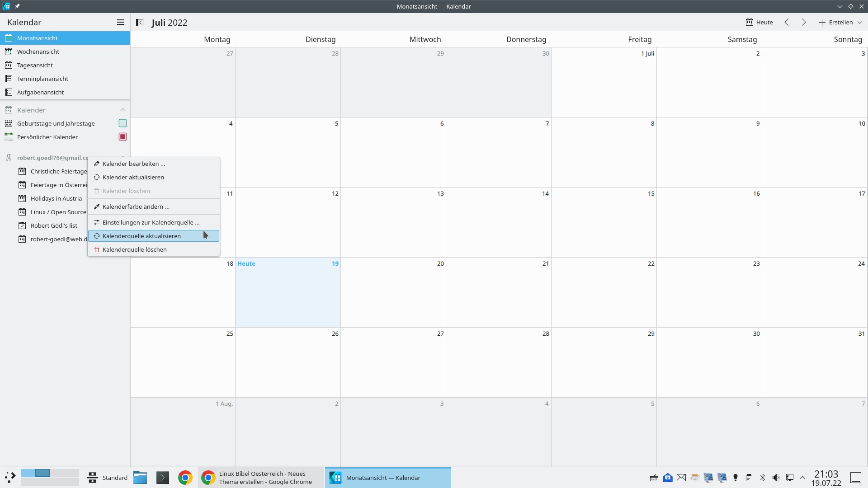
Task: Open Kalenderfarbe ändern color picker
Action: coord(136,206)
